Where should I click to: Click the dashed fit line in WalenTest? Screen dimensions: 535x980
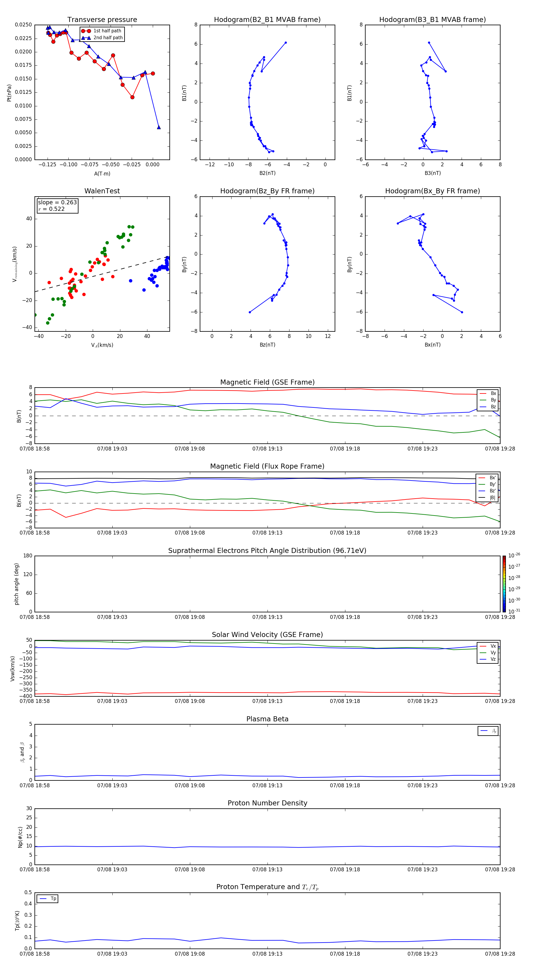coord(102,274)
